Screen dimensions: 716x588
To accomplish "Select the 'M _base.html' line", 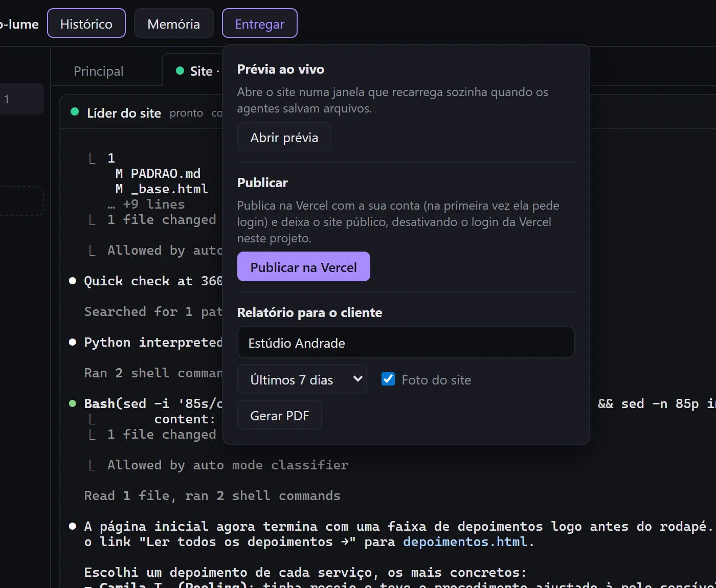I will click(x=162, y=189).
